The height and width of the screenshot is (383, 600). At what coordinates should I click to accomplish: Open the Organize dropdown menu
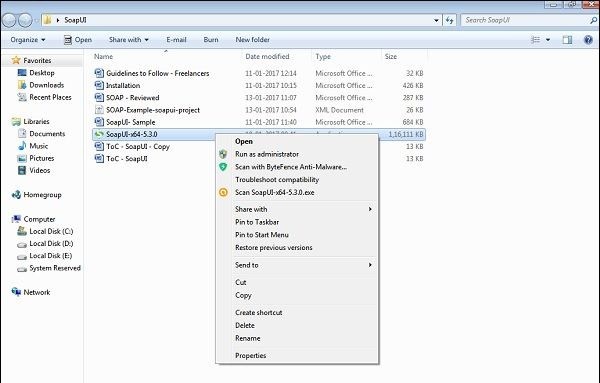pyautogui.click(x=28, y=40)
